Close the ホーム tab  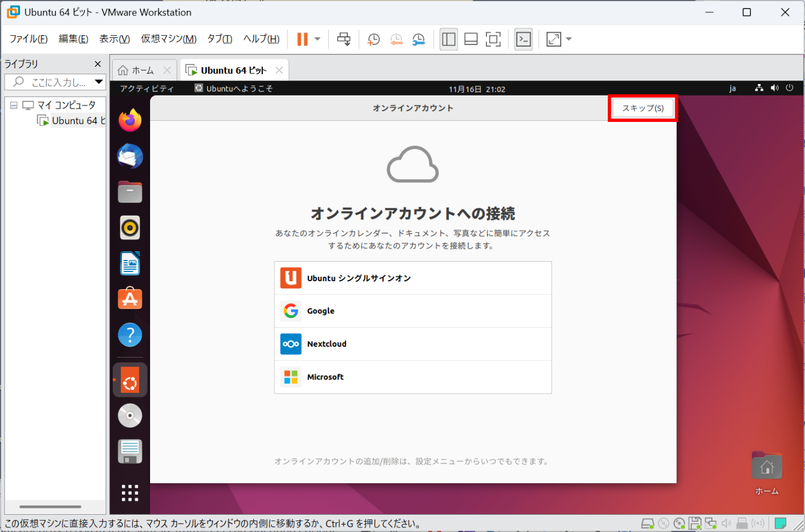point(167,70)
